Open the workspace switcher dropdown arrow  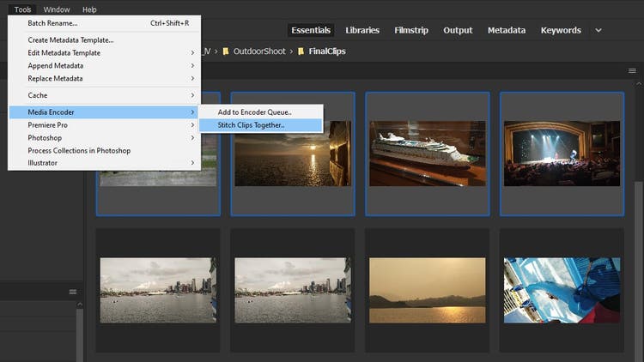[598, 30]
